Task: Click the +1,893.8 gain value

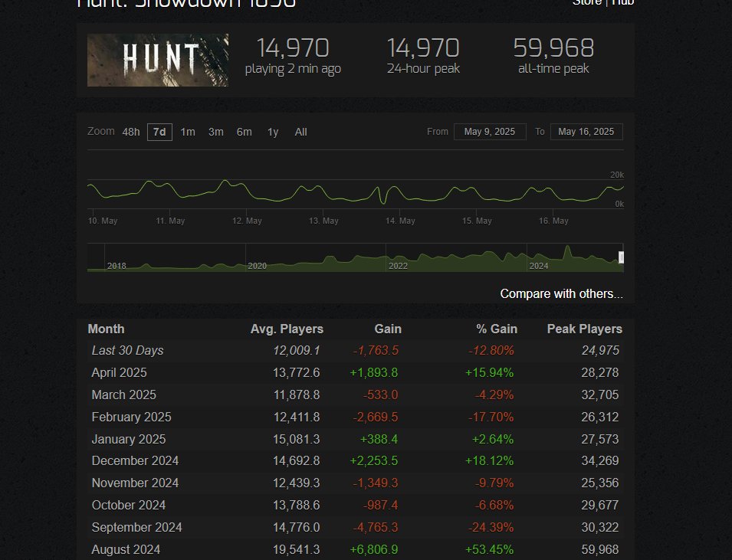Action: coord(374,372)
